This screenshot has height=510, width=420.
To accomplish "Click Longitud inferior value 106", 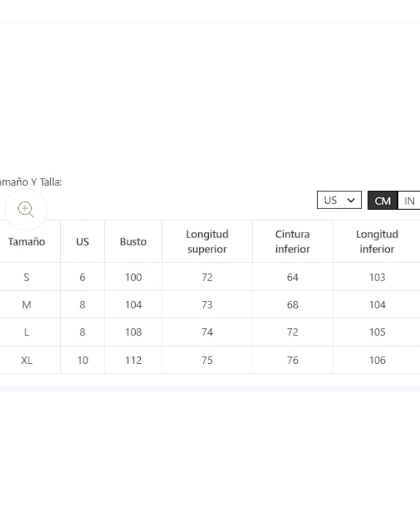I will pos(377,360).
